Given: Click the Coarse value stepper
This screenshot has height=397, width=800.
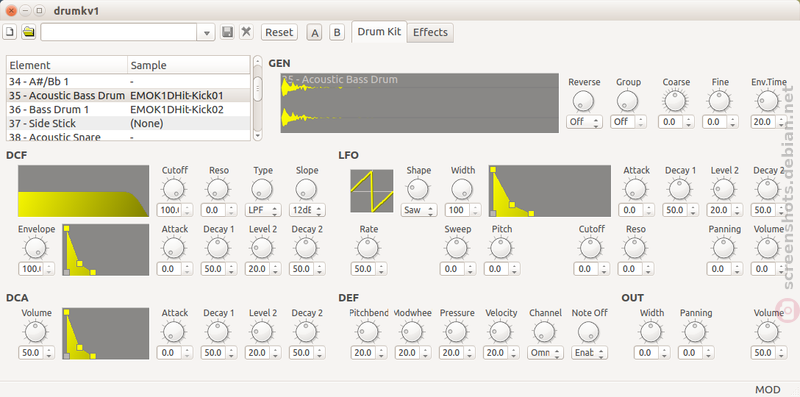Looking at the screenshot, I should click(x=689, y=122).
